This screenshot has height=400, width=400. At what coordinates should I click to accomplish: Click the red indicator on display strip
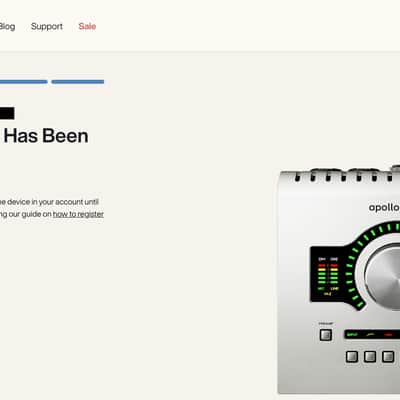pyautogui.click(x=388, y=334)
